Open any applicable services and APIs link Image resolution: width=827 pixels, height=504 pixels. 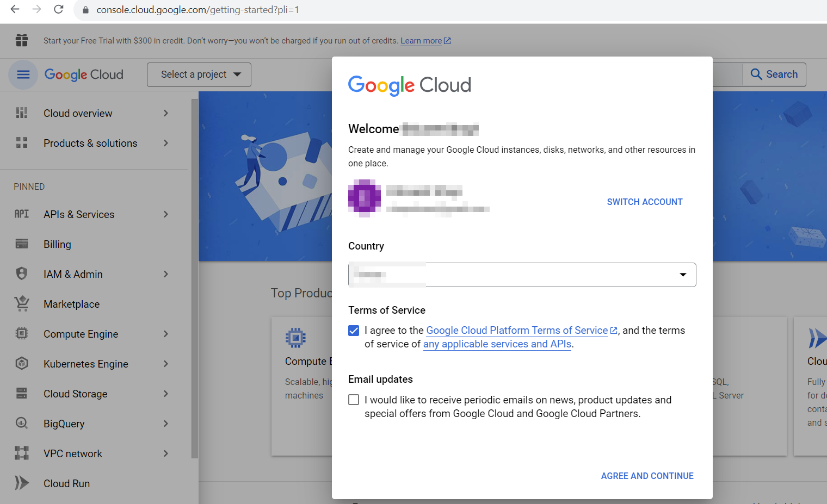(497, 344)
